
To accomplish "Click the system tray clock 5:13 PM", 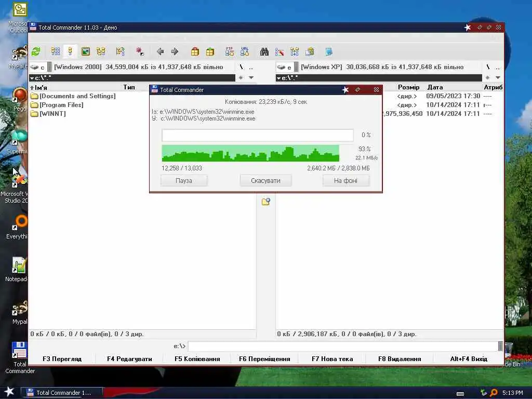I will (x=513, y=393).
